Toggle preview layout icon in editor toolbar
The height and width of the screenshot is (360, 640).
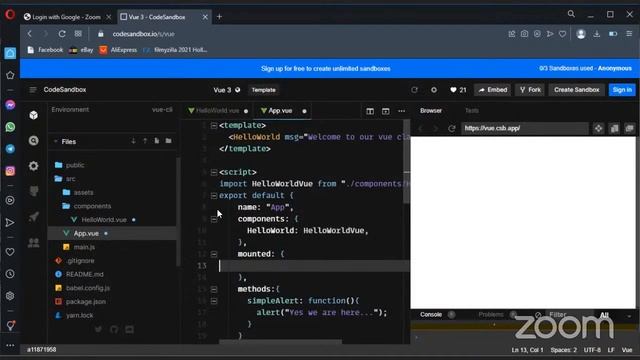click(x=385, y=111)
